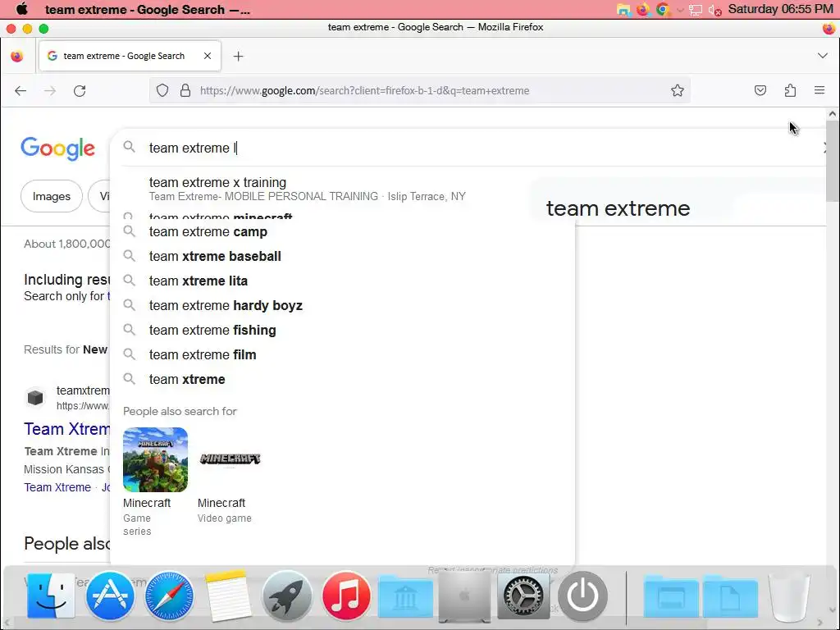Open the Minecraft Game series thumbnail
The width and height of the screenshot is (840, 630).
(x=155, y=459)
